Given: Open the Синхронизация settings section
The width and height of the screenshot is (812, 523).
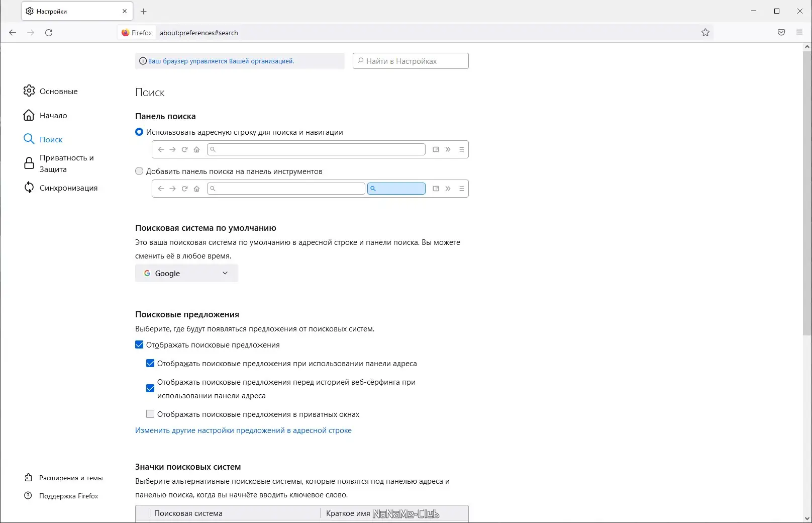Looking at the screenshot, I should click(x=68, y=188).
